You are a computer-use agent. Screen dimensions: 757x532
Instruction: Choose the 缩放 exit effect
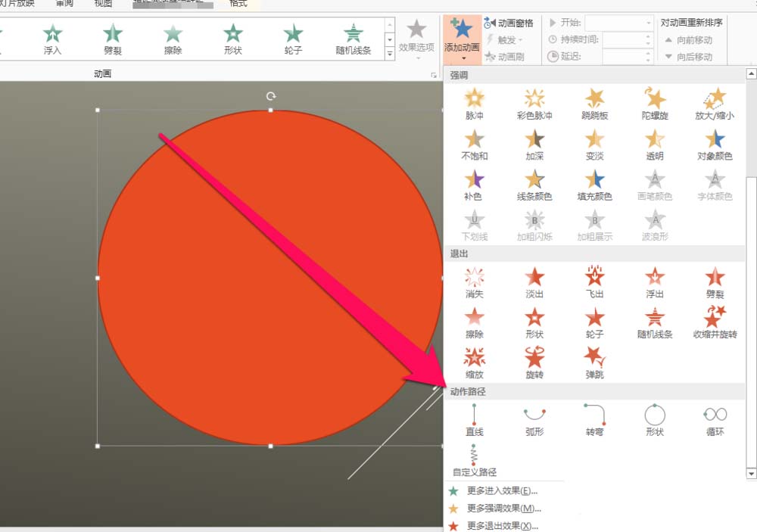point(474,363)
